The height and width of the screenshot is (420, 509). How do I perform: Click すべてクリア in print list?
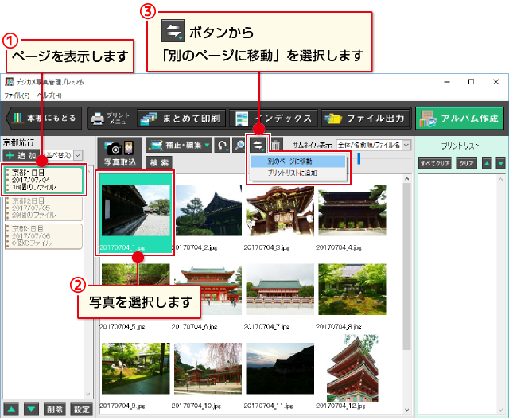[435, 164]
